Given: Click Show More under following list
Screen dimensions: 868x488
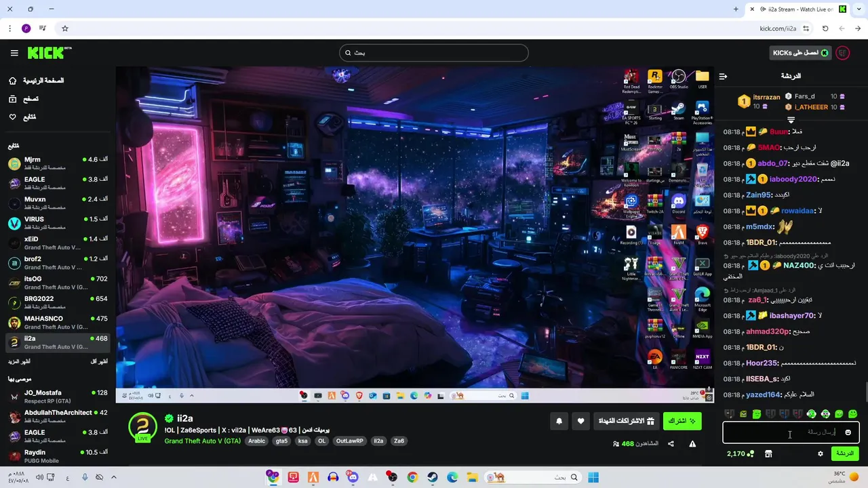Looking at the screenshot, I should point(19,362).
